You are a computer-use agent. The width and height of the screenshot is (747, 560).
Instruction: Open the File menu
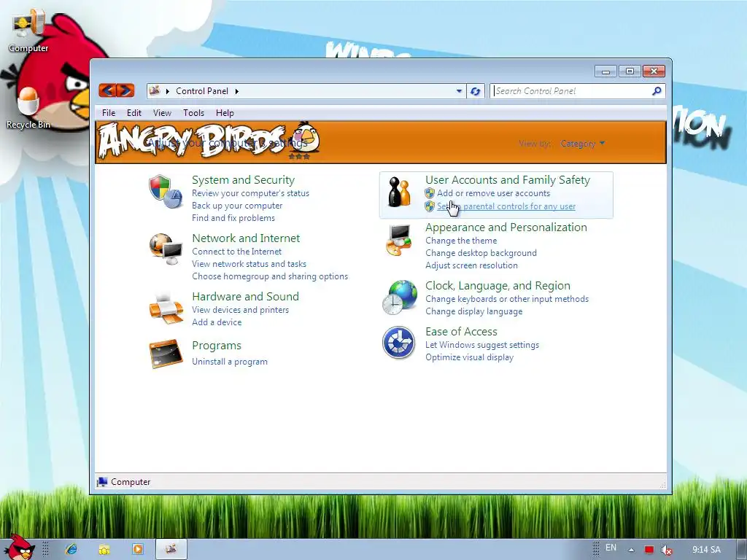pos(109,113)
